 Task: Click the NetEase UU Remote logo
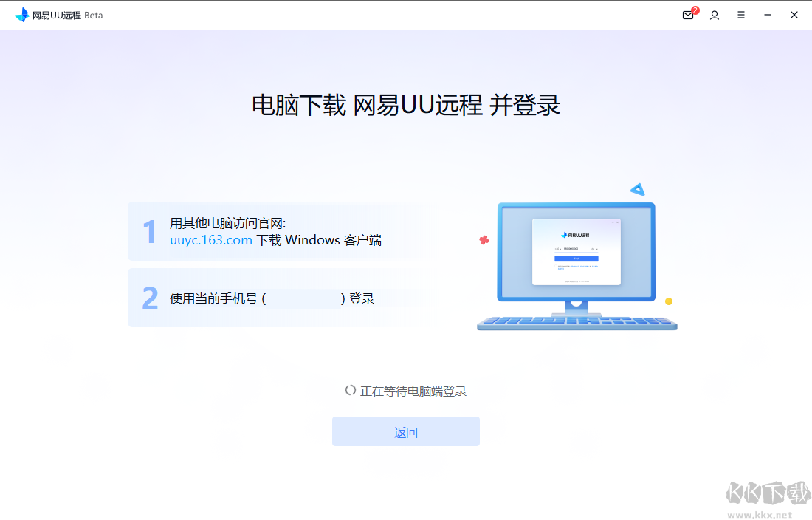[x=22, y=15]
